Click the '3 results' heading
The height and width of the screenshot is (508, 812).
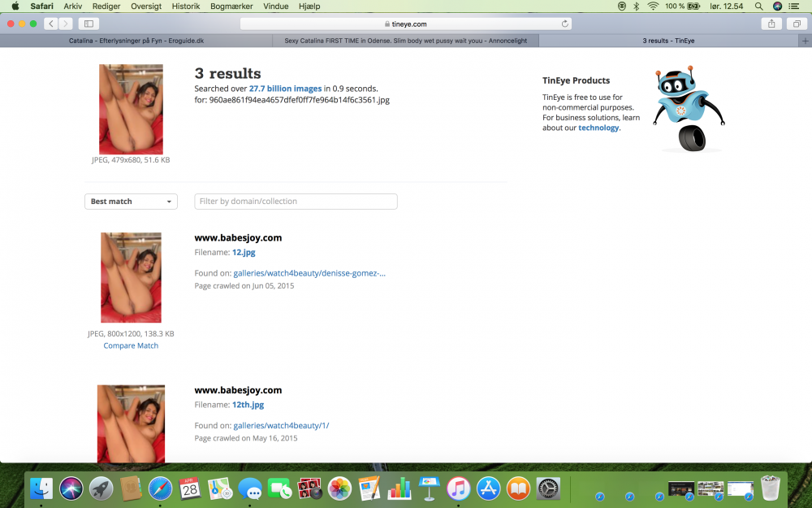pyautogui.click(x=228, y=74)
